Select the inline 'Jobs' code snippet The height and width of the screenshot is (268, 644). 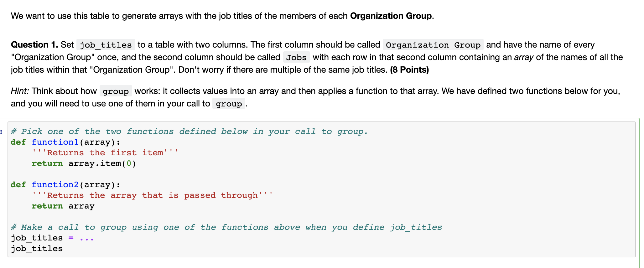[296, 57]
